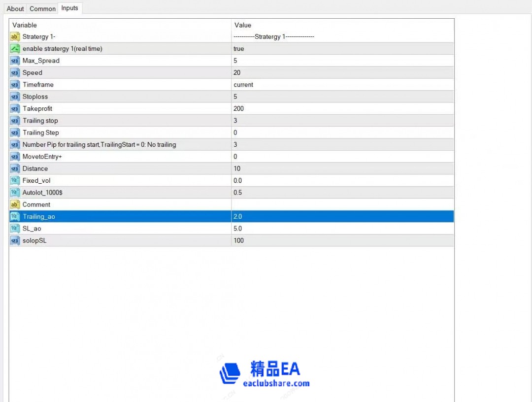Click the double-type icon beside SL_ao
This screenshot has width=532, height=402.
[15, 229]
